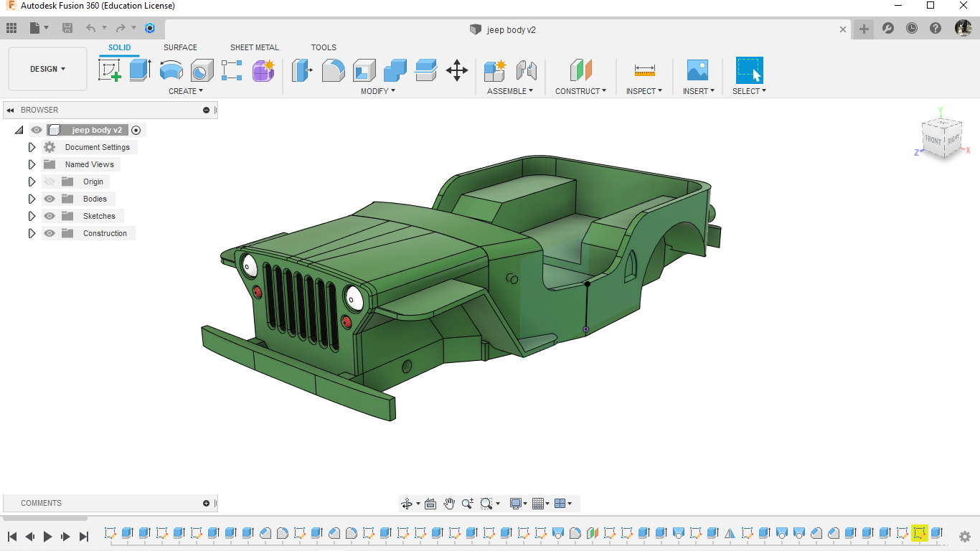Pick the Press Pull tool
The height and width of the screenshot is (551, 980).
coord(302,70)
